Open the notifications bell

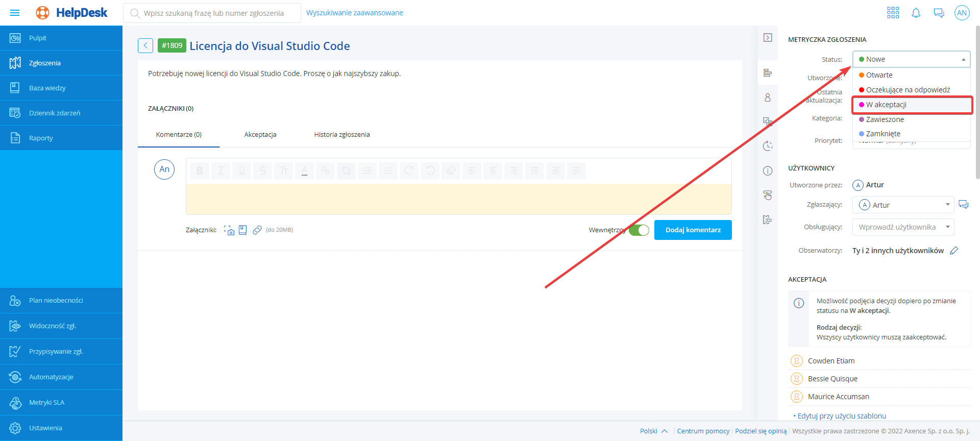(x=916, y=13)
